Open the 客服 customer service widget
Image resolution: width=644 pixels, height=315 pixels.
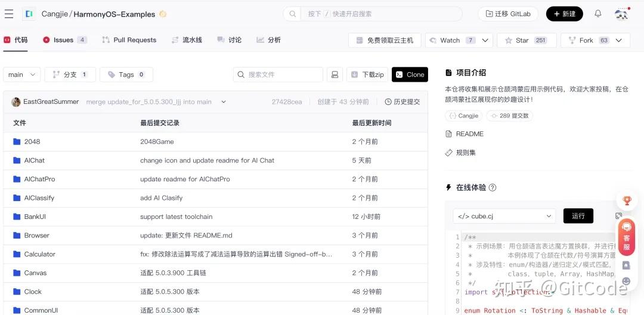(x=627, y=236)
